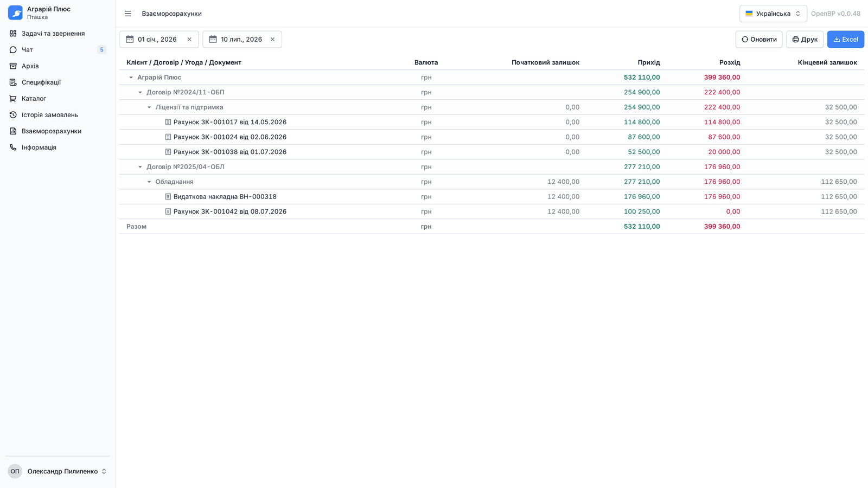This screenshot has width=868, height=488.
Task: Click the Початковий залишок column header
Action: point(545,62)
